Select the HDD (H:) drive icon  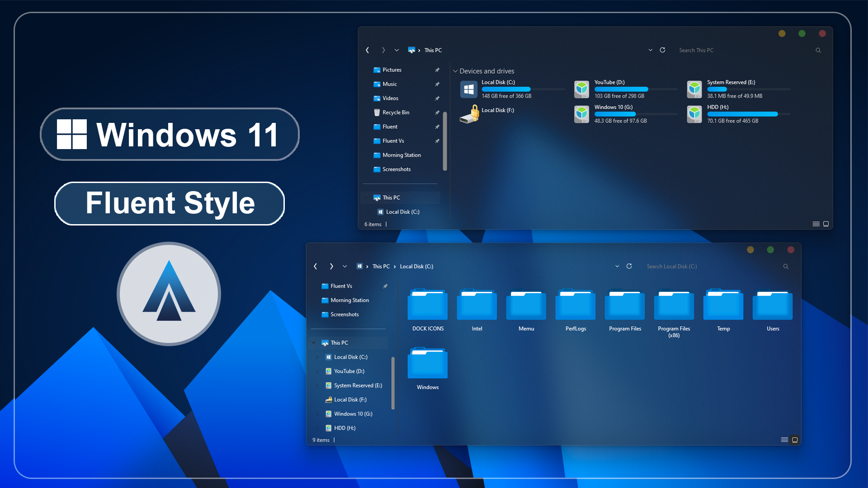(694, 114)
